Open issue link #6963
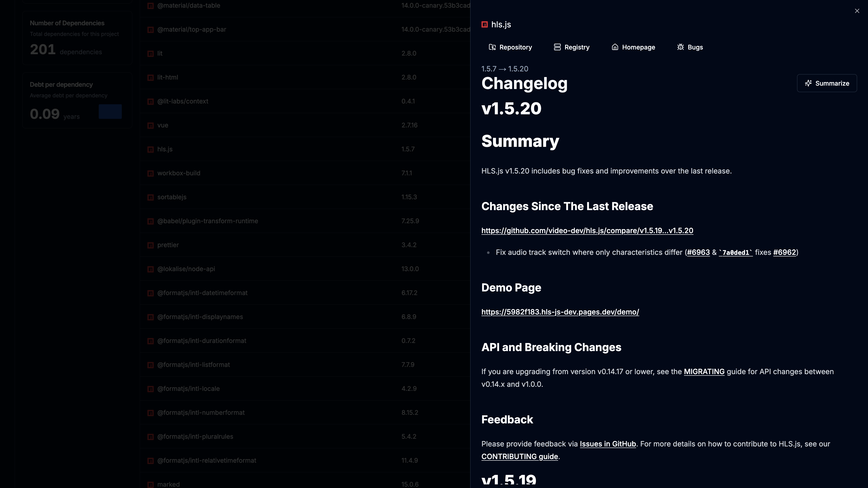Screen dimensions: 868x488 click(698, 253)
